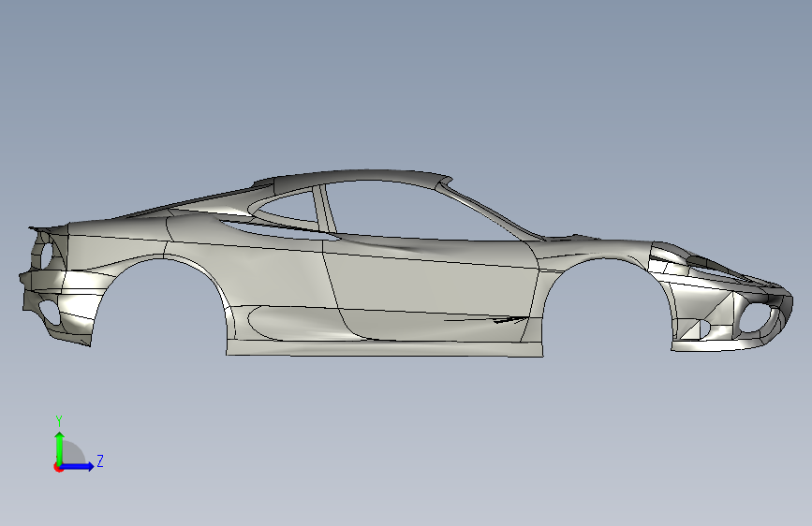812x526 pixels.
Task: Click the green Y axis arrow
Action: [x=60, y=448]
